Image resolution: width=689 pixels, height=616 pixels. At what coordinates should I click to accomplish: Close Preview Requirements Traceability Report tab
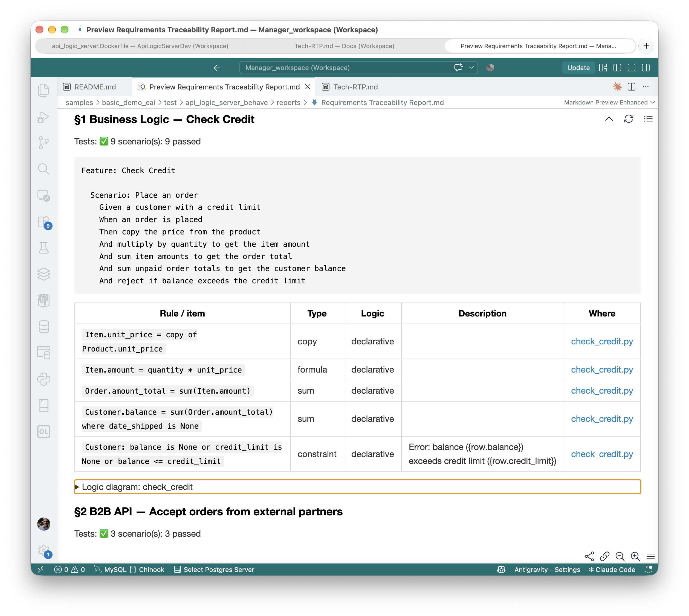pyautogui.click(x=308, y=87)
